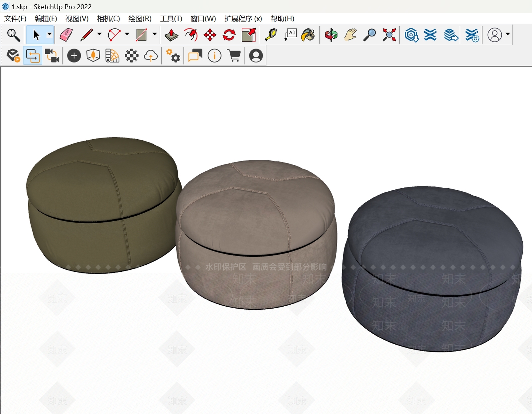Open the 扩展程序 (x) menu
The image size is (532, 414).
(x=243, y=19)
